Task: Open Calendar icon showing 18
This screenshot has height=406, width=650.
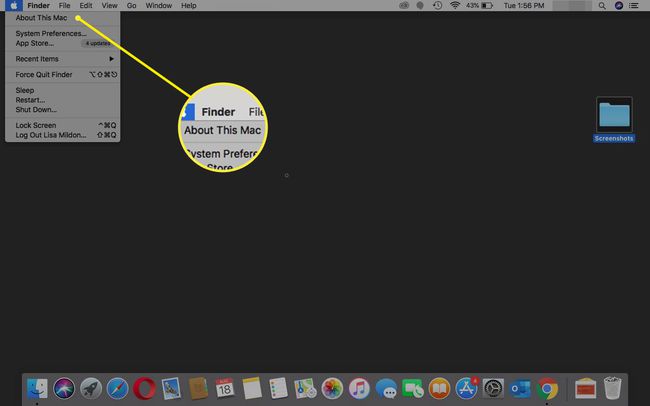Action: (225, 389)
